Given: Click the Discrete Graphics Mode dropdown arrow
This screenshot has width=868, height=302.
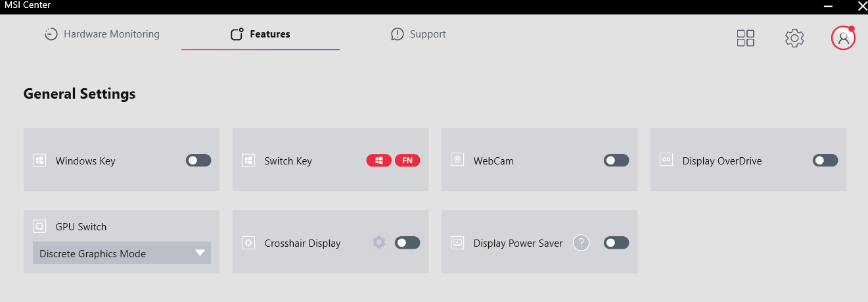Looking at the screenshot, I should coord(200,253).
